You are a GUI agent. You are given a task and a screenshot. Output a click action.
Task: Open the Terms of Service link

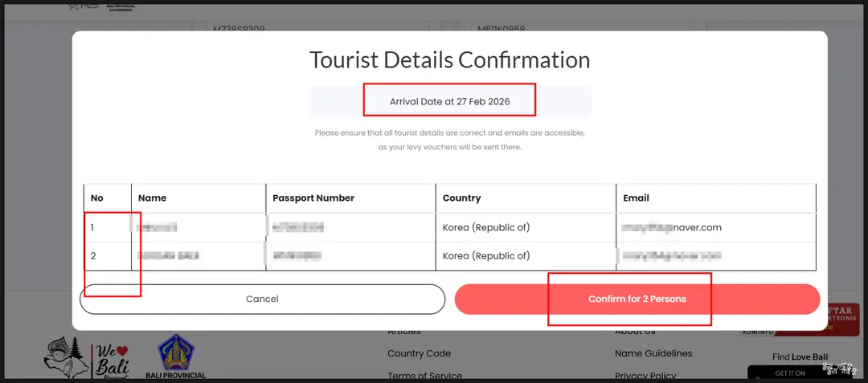pyautogui.click(x=424, y=376)
